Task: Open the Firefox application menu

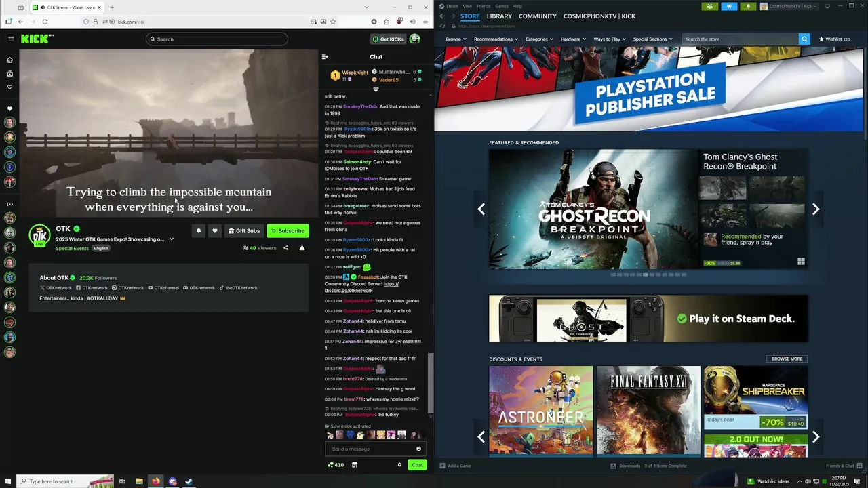Action: (x=425, y=22)
